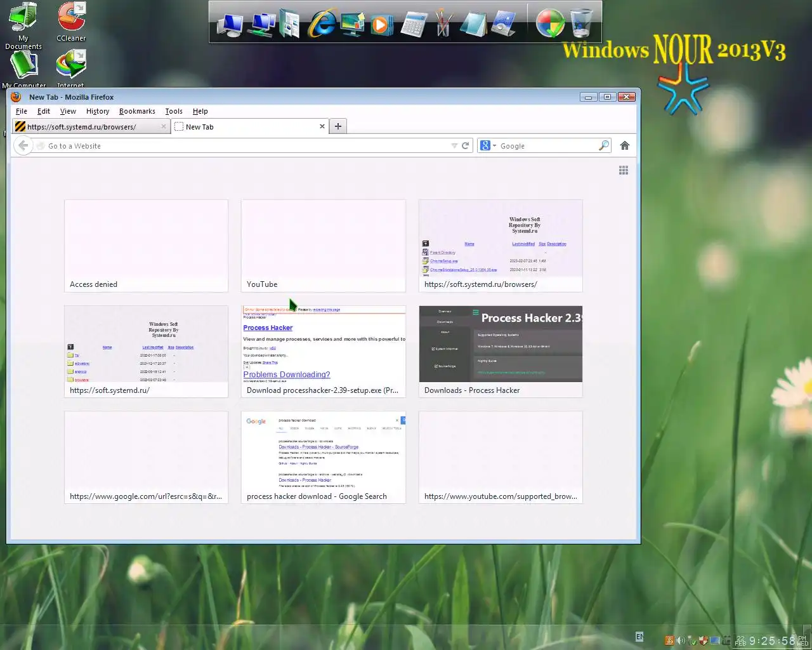The height and width of the screenshot is (650, 812).
Task: Open the documents library dock icon
Action: pyautogui.click(x=289, y=24)
